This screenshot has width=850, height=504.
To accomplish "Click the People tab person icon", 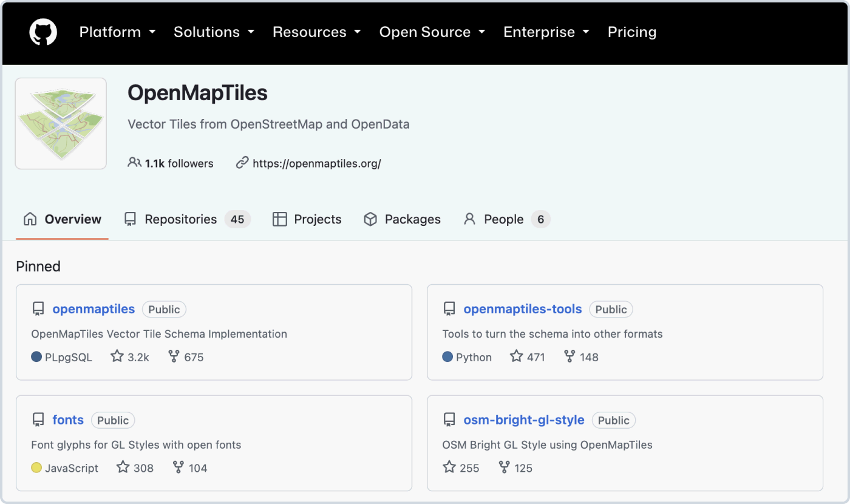I will 469,219.
